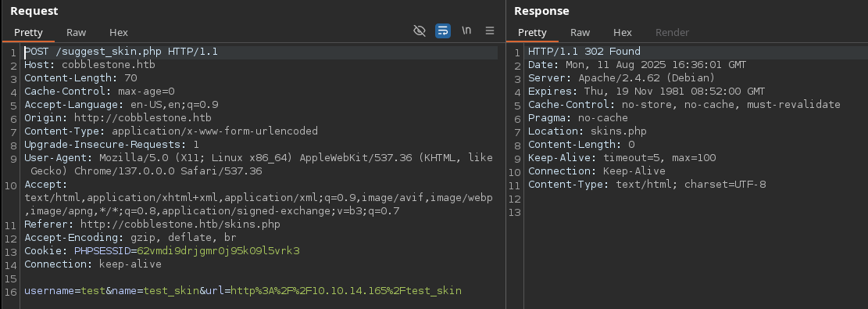The image size is (868, 309).
Task: Click the username=test body parameter
Action: point(65,291)
